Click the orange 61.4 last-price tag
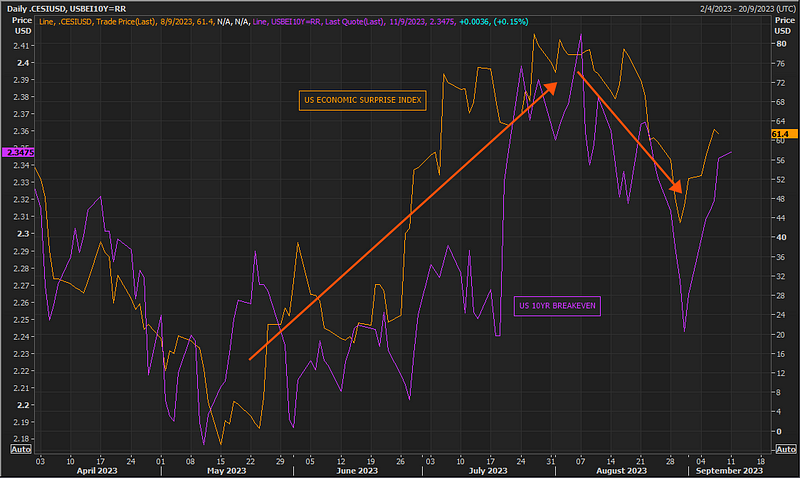Image resolution: width=800 pixels, height=478 pixels. coord(784,134)
